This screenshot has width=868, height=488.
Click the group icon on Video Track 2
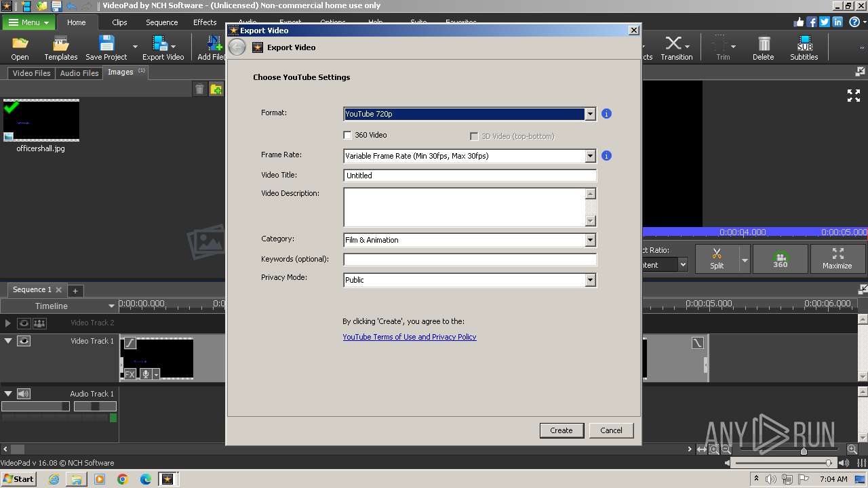[x=39, y=323]
